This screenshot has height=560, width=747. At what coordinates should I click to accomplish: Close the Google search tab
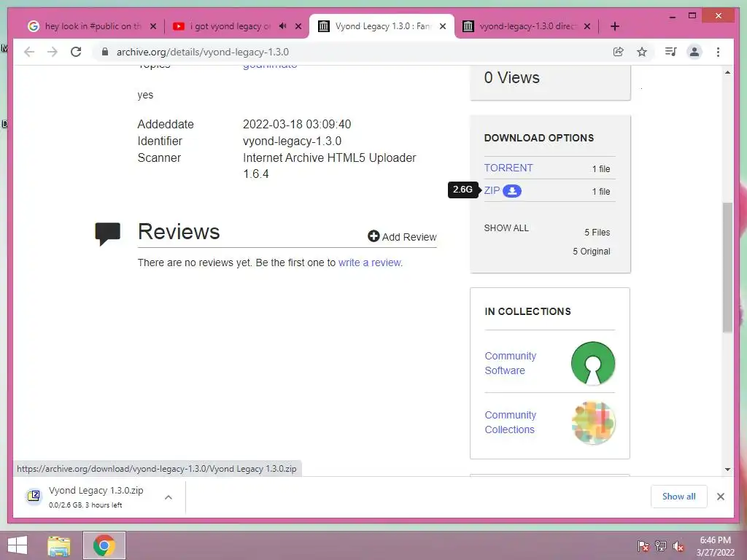click(x=153, y=26)
